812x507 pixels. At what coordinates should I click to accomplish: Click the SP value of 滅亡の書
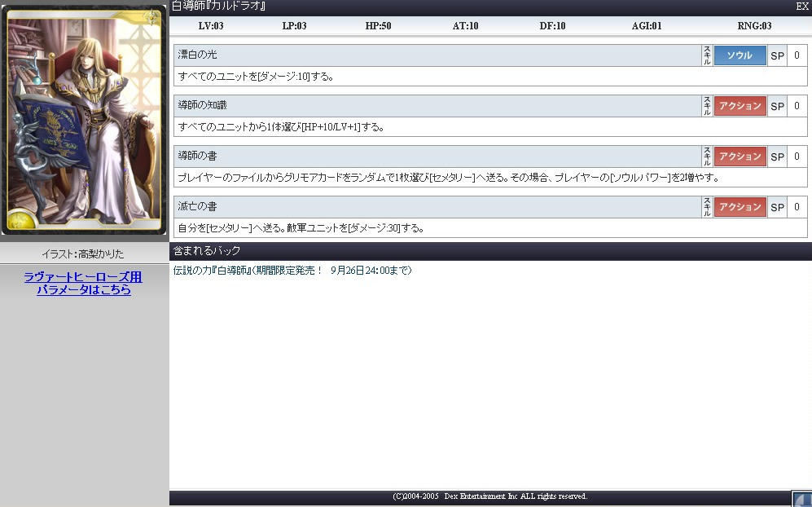tap(797, 207)
